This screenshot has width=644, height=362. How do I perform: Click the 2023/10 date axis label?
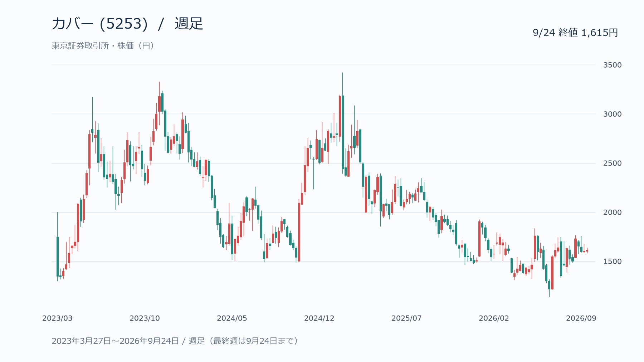click(x=145, y=318)
